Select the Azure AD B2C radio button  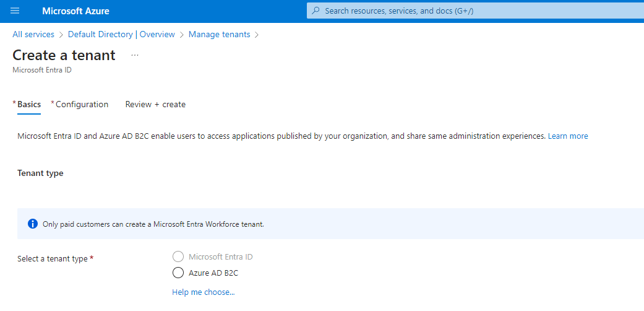pyautogui.click(x=178, y=273)
